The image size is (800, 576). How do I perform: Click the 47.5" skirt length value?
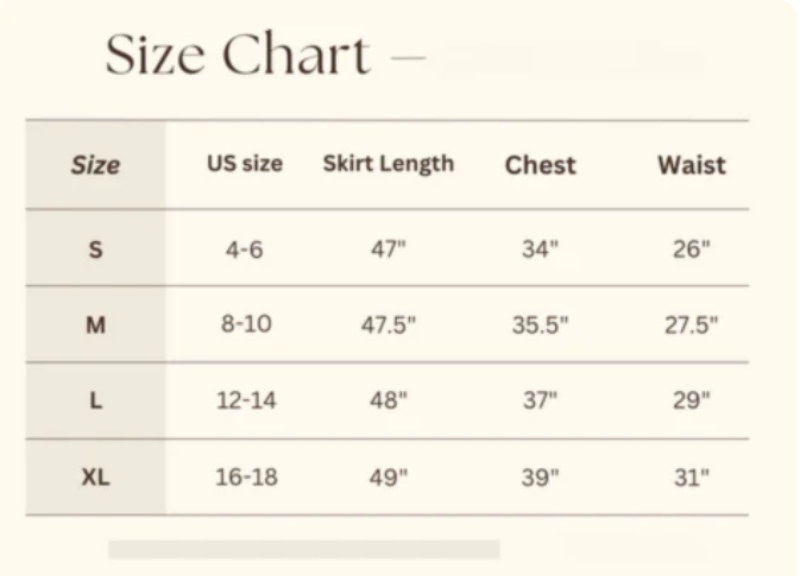(388, 325)
